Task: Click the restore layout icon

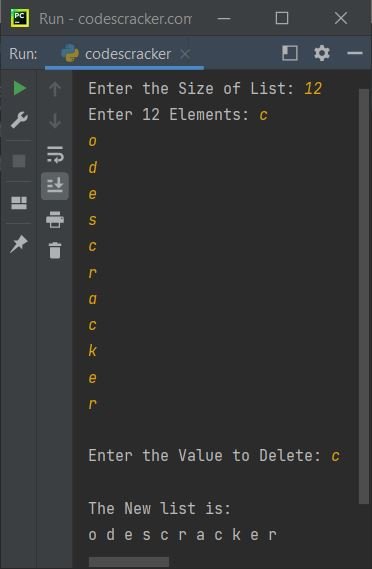Action: (19, 203)
